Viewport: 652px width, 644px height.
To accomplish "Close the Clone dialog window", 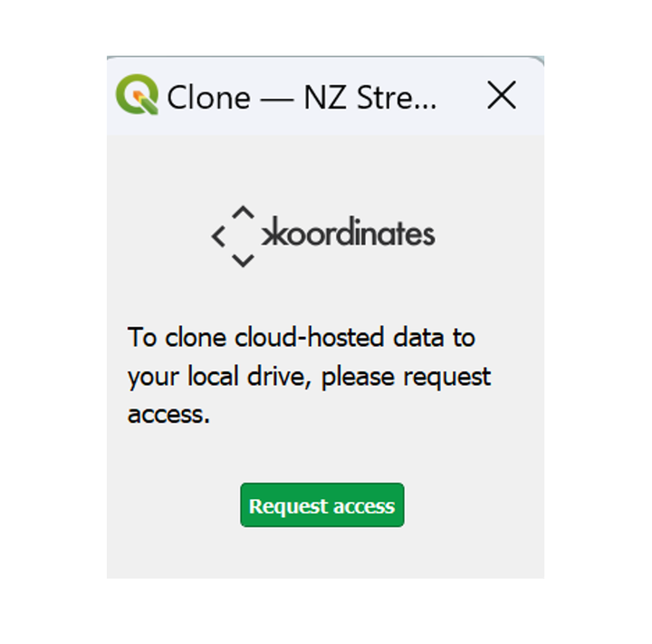I will [502, 95].
